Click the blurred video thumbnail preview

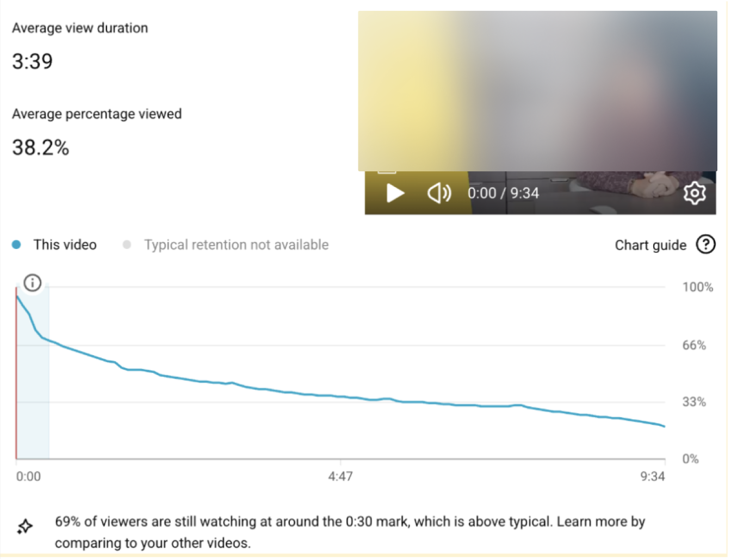537,91
